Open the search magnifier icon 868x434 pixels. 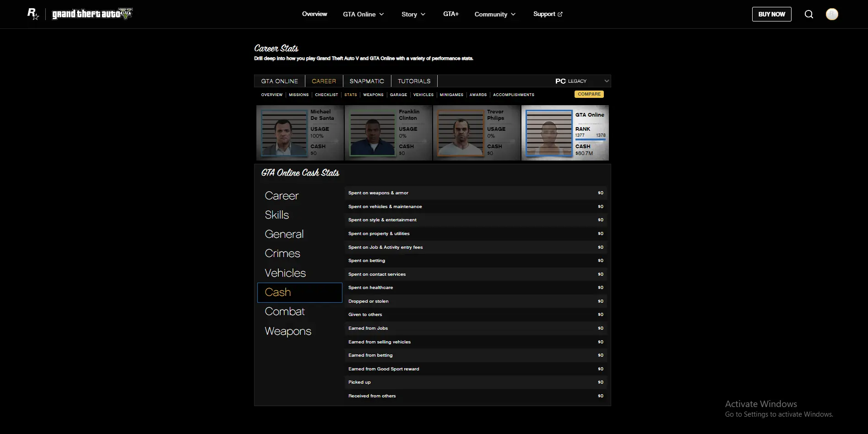coord(809,14)
